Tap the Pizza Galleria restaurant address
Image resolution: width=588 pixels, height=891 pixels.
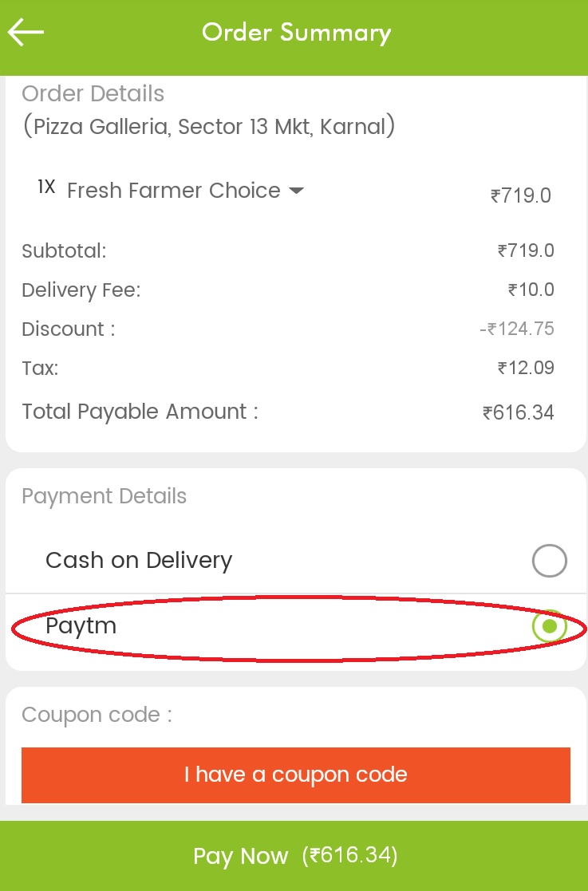click(208, 127)
